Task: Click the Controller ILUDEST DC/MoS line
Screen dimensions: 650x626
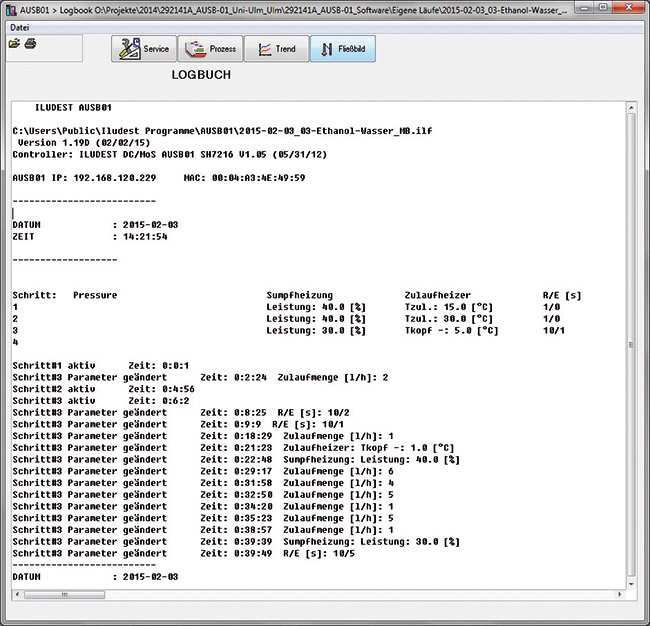Action: [170, 155]
